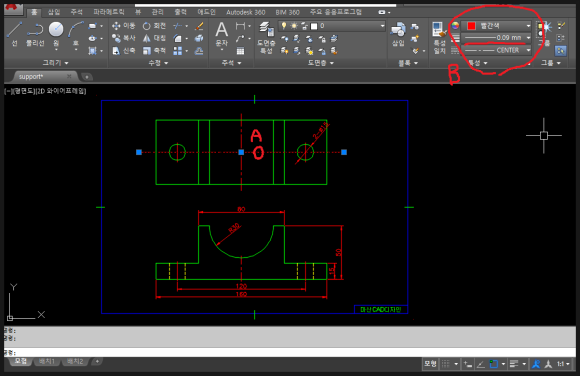The width and height of the screenshot is (580, 376).
Task: Expand the Draw (그리기) panel
Action: 55,63
